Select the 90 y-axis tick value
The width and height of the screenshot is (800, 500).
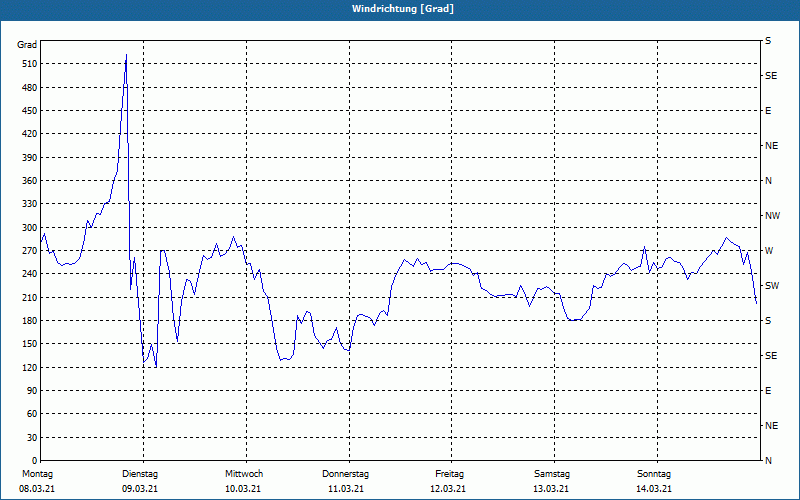(x=32, y=391)
